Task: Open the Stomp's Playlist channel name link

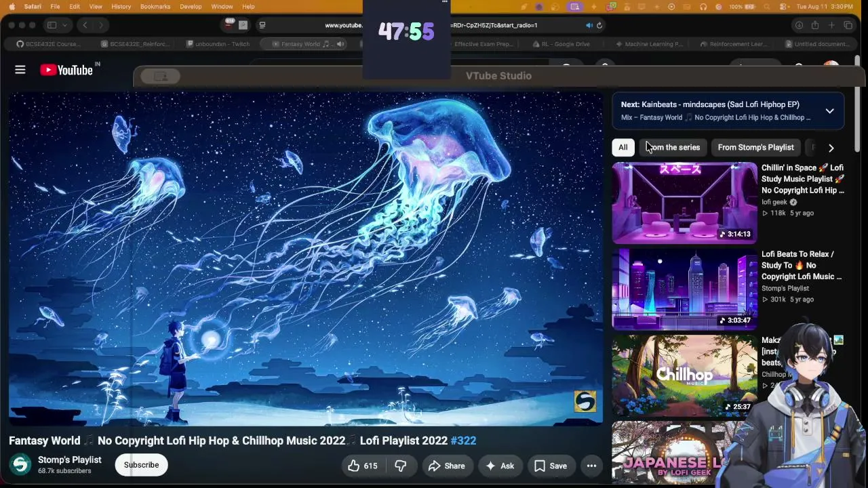Action: pyautogui.click(x=70, y=460)
